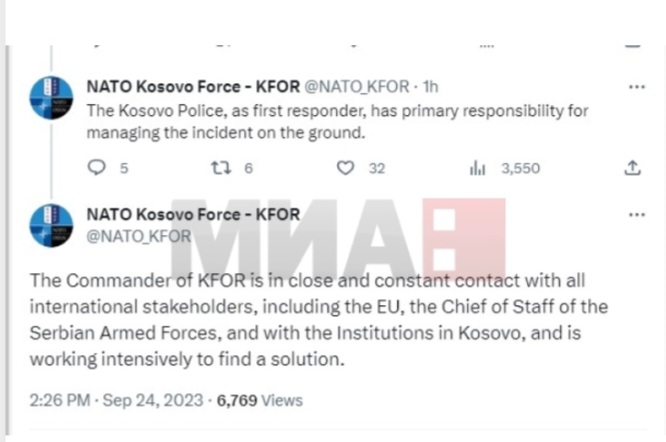666x442 pixels.
Task: Open the 1h timestamp of the first tweet
Action: [430, 87]
